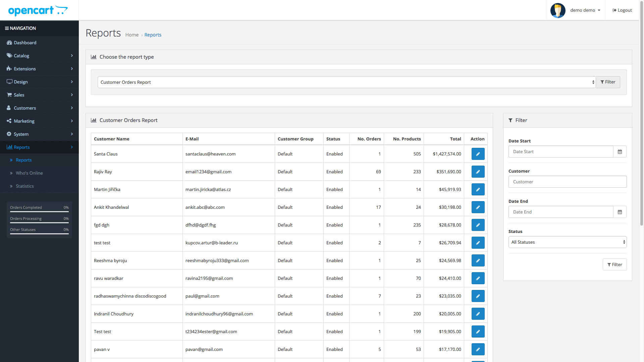
Task: Click the Marketing share icon
Action: click(x=9, y=121)
